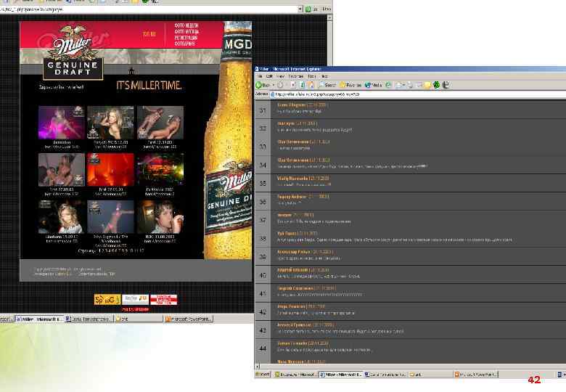Switch to Miller IE task in back window taskbar

tap(39, 319)
